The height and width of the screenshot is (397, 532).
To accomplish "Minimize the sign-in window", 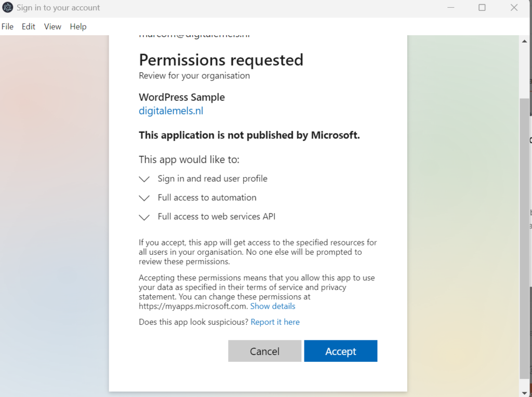I will tap(450, 7).
